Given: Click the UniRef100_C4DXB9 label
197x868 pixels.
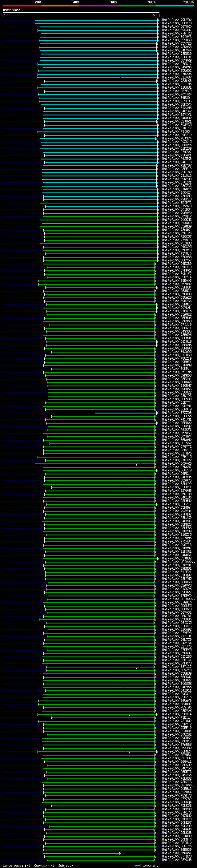Looking at the screenshot, I should [177, 264].
